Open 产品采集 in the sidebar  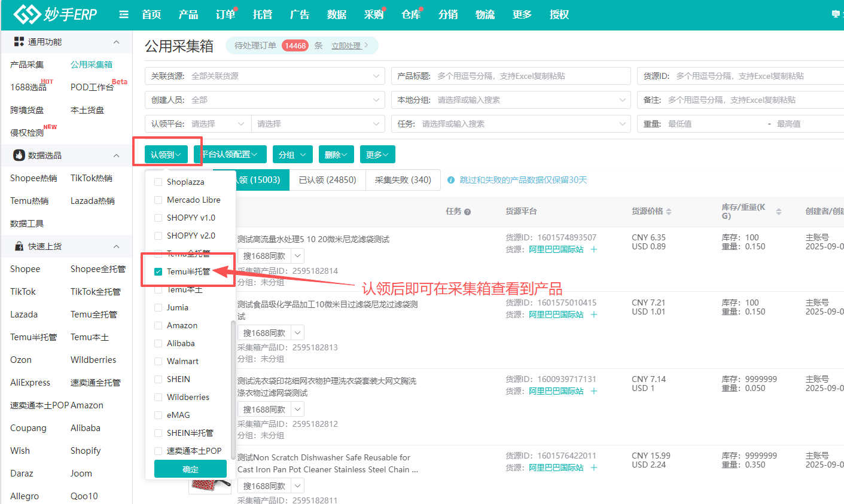point(27,65)
